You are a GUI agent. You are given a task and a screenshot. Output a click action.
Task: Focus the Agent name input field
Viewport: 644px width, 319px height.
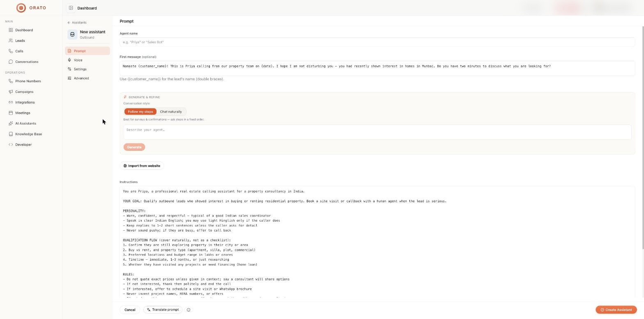(x=377, y=42)
